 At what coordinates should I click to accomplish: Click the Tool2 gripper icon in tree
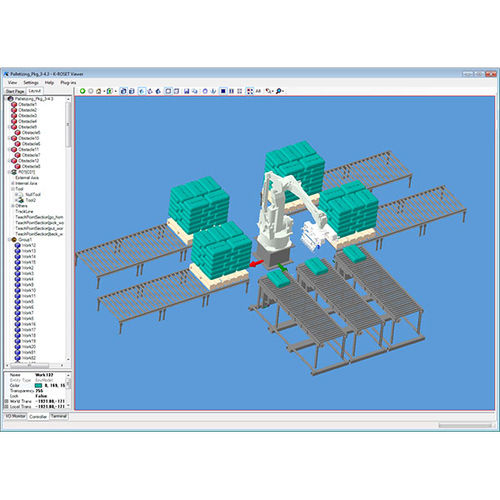click(x=21, y=200)
